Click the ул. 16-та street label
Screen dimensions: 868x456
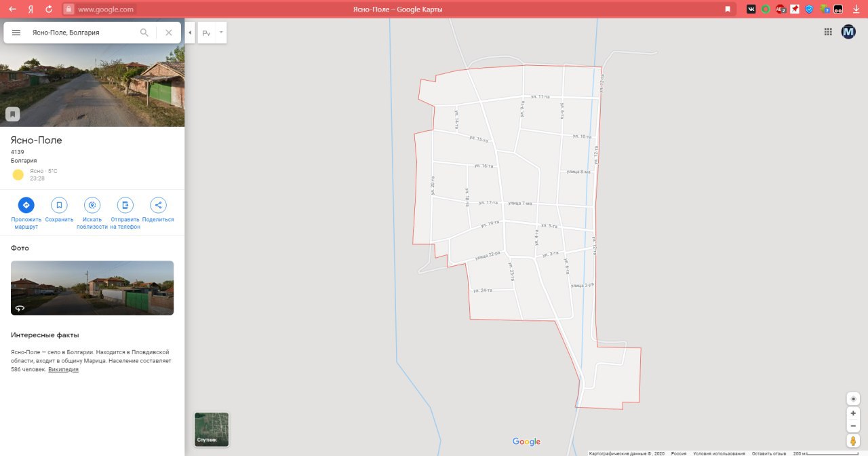tap(484, 166)
